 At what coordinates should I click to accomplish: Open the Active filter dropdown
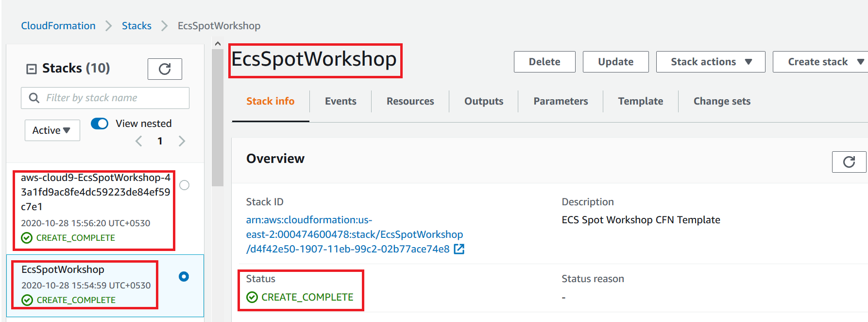[52, 130]
